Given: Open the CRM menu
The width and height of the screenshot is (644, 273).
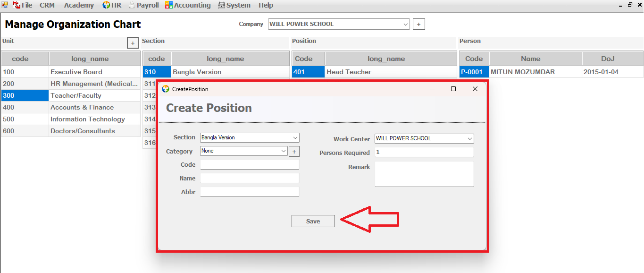Looking at the screenshot, I should point(47,5).
